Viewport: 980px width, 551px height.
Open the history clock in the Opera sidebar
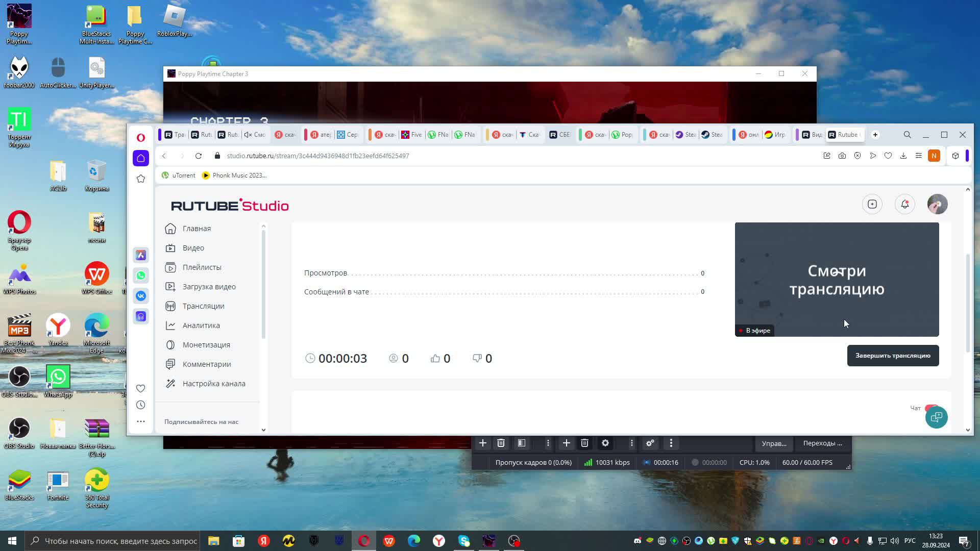141,405
